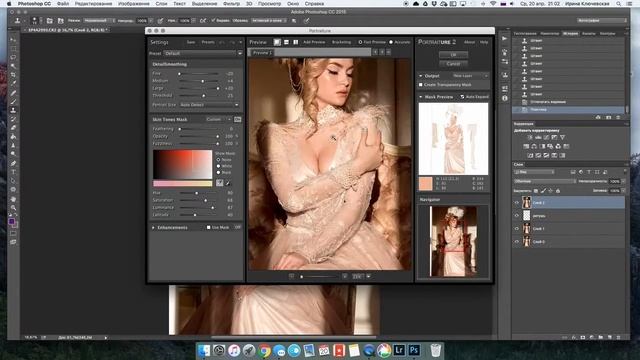Open the Слои menu
The image size is (640, 360).
pos(161,4)
